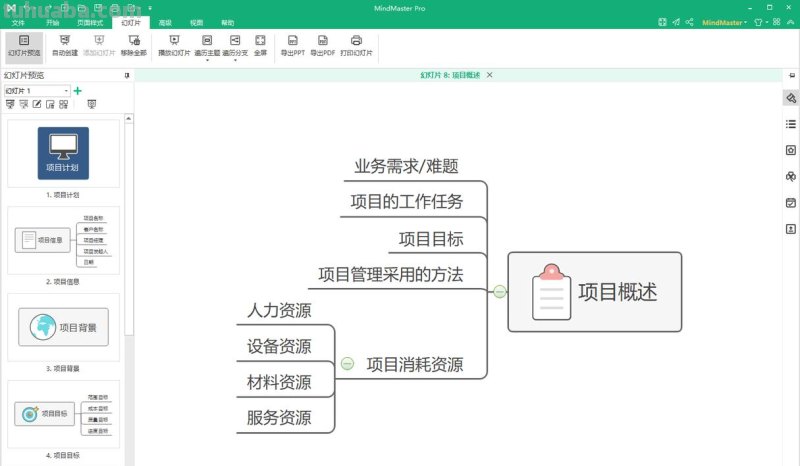Switch to the 开始 ribbon tab

point(53,23)
